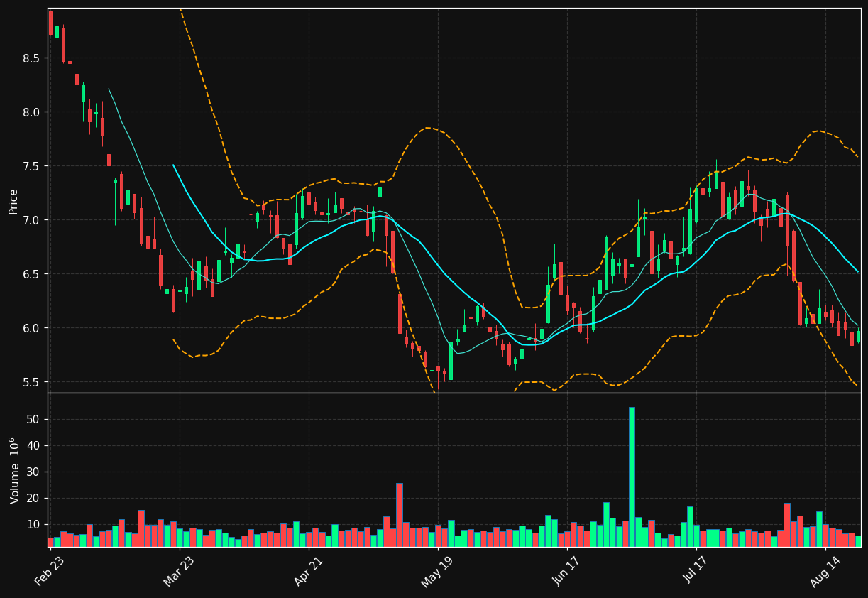868x598 pixels.
Task: Click the Mar 23 date label
Action: point(179,571)
